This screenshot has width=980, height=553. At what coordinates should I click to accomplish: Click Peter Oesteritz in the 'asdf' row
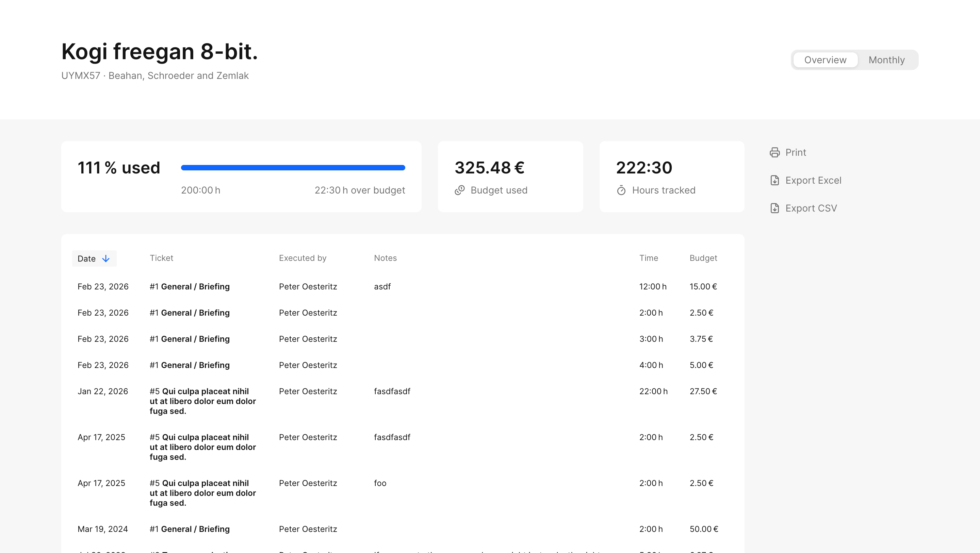308,287
